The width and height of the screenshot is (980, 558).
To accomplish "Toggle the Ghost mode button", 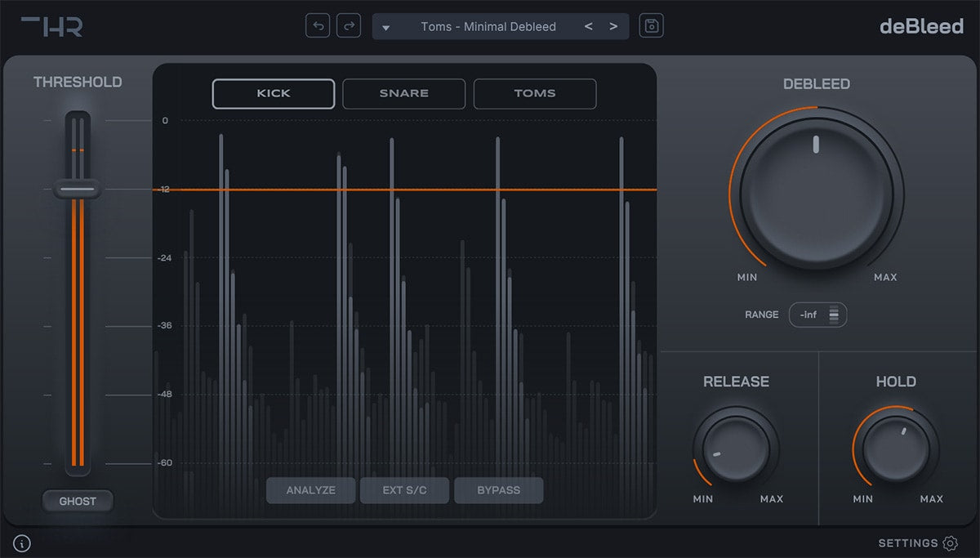I will coord(78,502).
